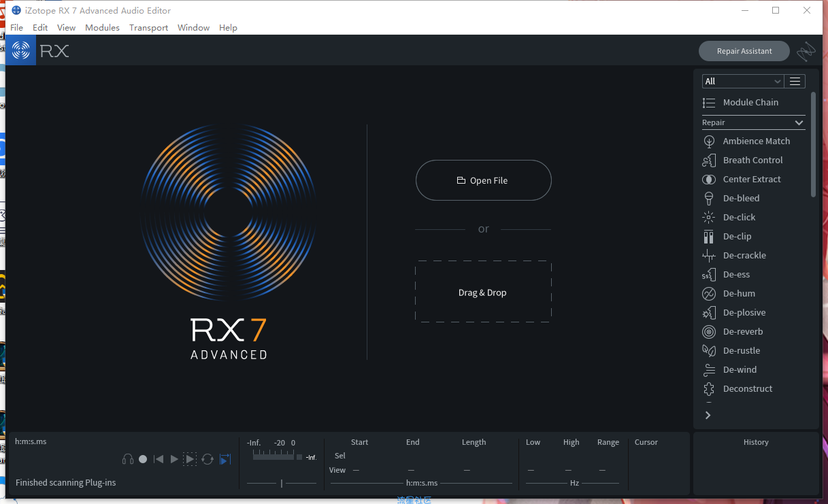Click the module list scrollbar
This screenshot has width=828, height=504.
point(813,144)
